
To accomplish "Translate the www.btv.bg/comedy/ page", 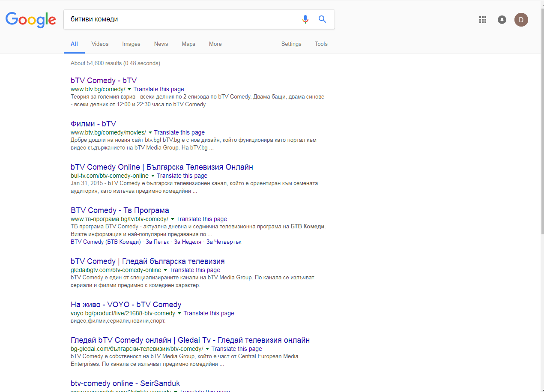I will (x=158, y=90).
